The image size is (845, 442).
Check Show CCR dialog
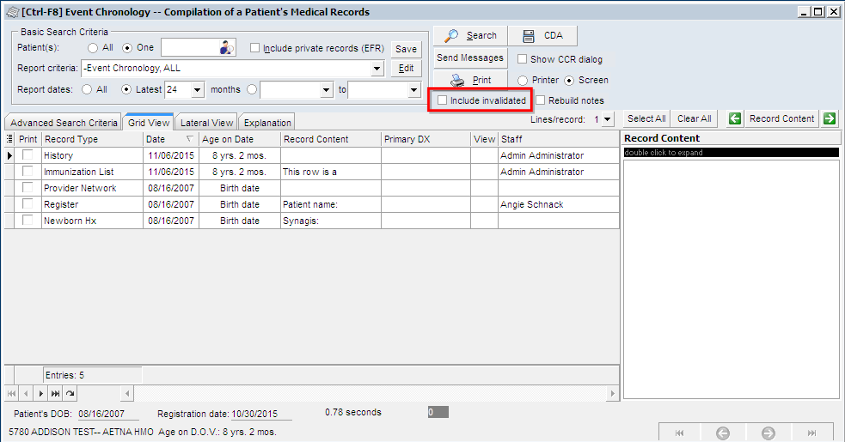coord(522,59)
